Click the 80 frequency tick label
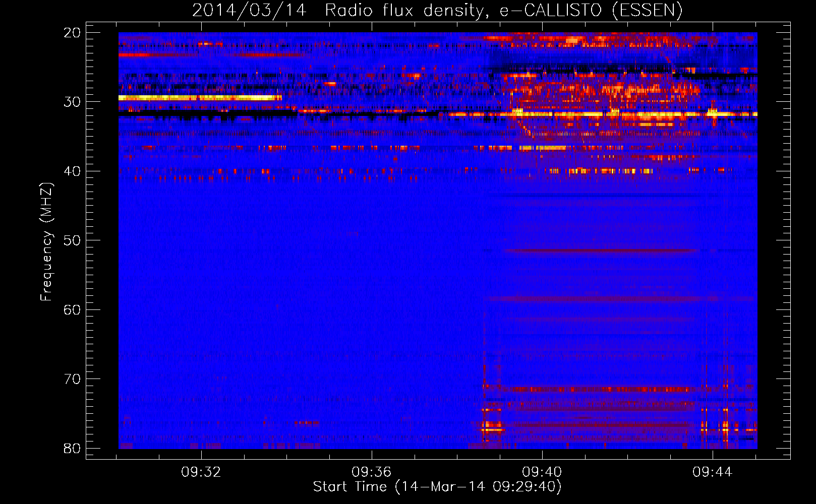The height and width of the screenshot is (504, 816). (x=72, y=449)
